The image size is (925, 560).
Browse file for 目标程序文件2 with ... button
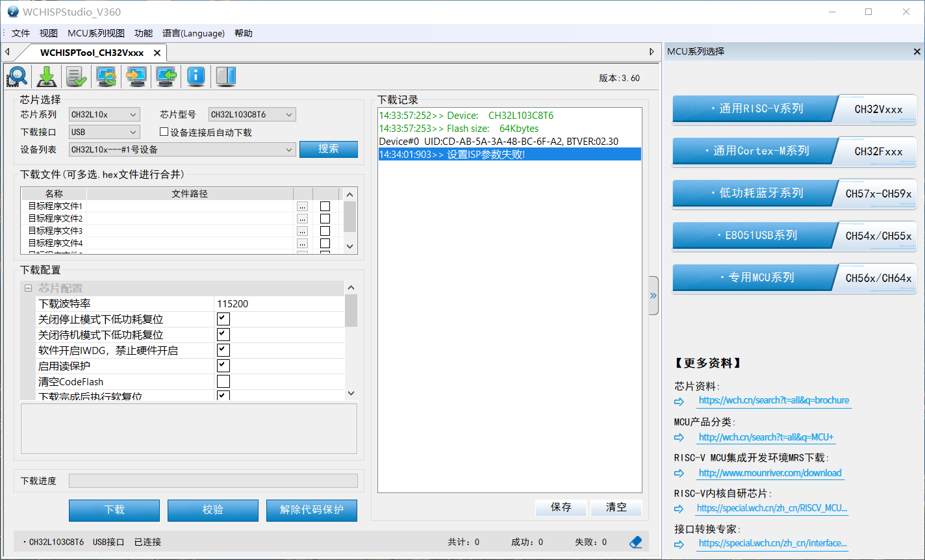point(302,218)
